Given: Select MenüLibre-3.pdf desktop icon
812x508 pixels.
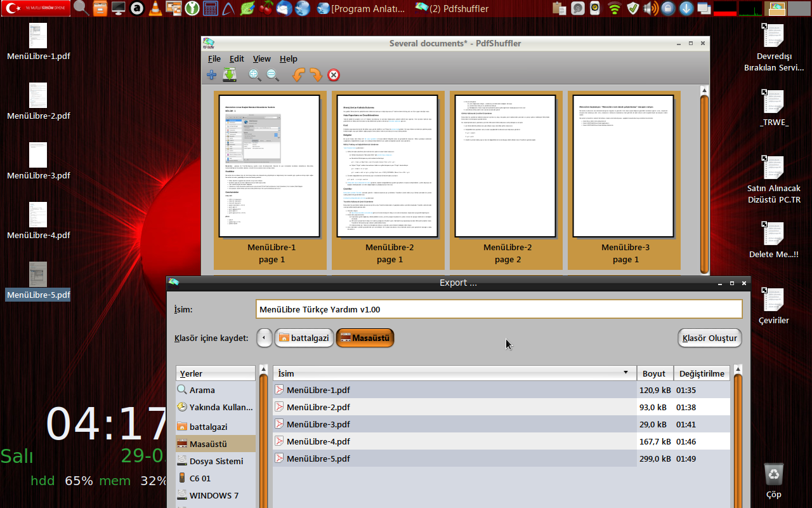Looking at the screenshot, I should pyautogui.click(x=38, y=161).
